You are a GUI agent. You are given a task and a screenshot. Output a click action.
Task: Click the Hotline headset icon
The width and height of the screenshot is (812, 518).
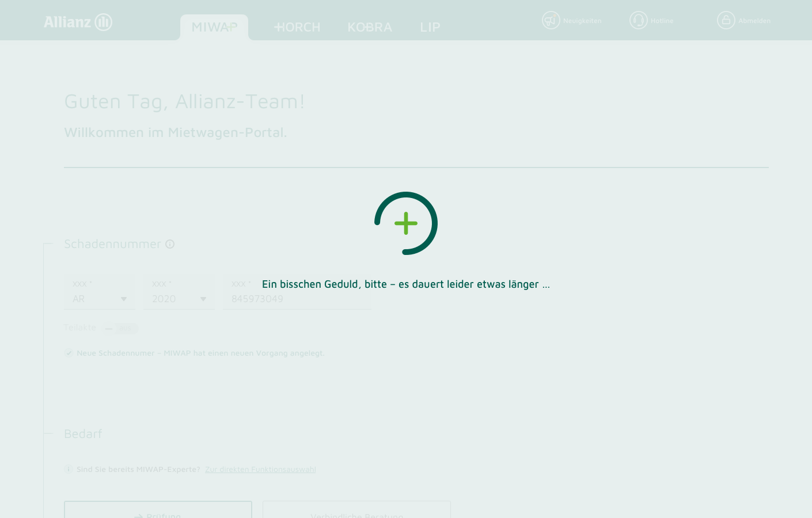638,21
